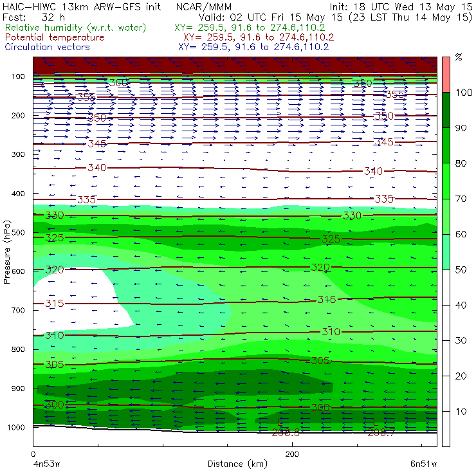Image resolution: width=476 pixels, height=476 pixels.
Task: Select the '70' colorbar scale label
Action: [461, 199]
